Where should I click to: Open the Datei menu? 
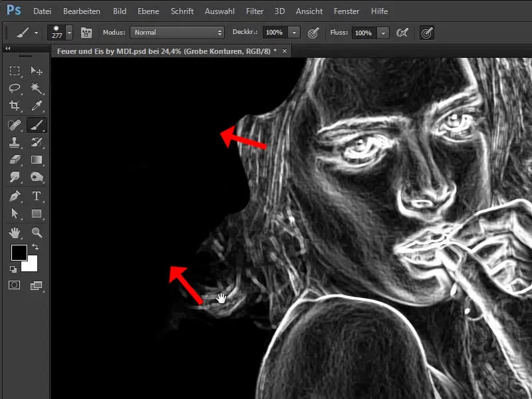click(42, 11)
